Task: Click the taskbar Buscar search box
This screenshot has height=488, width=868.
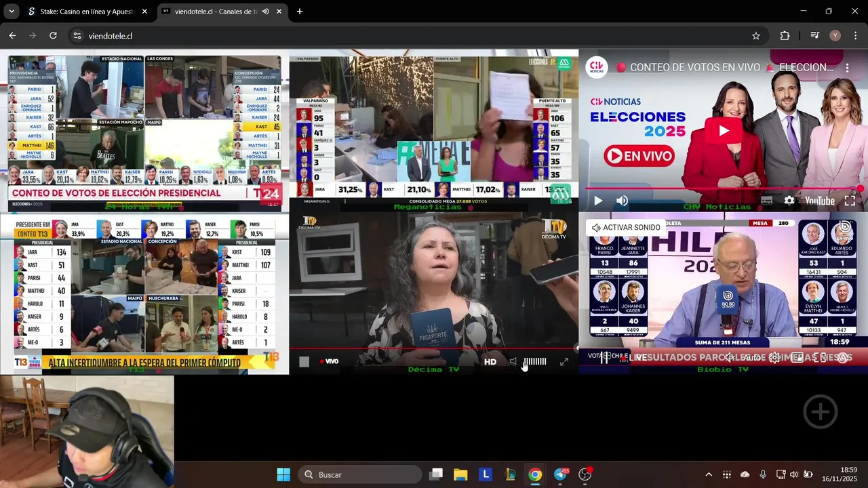Action: tap(361, 474)
